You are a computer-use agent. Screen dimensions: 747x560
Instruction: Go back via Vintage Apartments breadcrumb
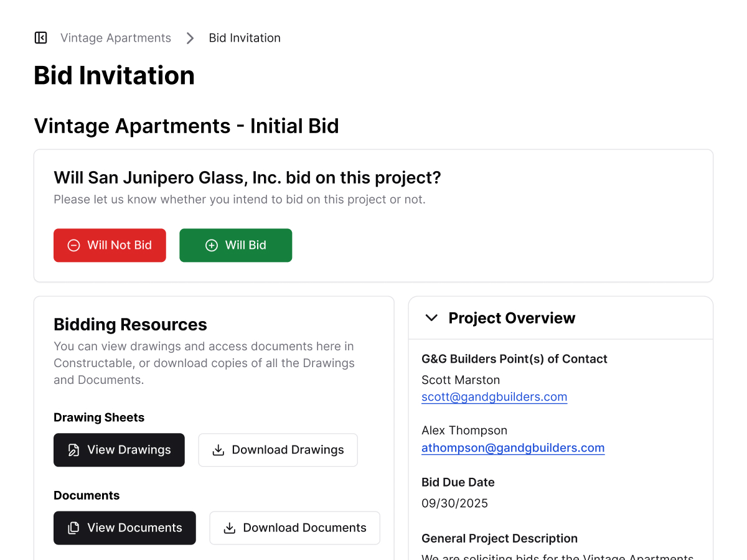tap(115, 37)
